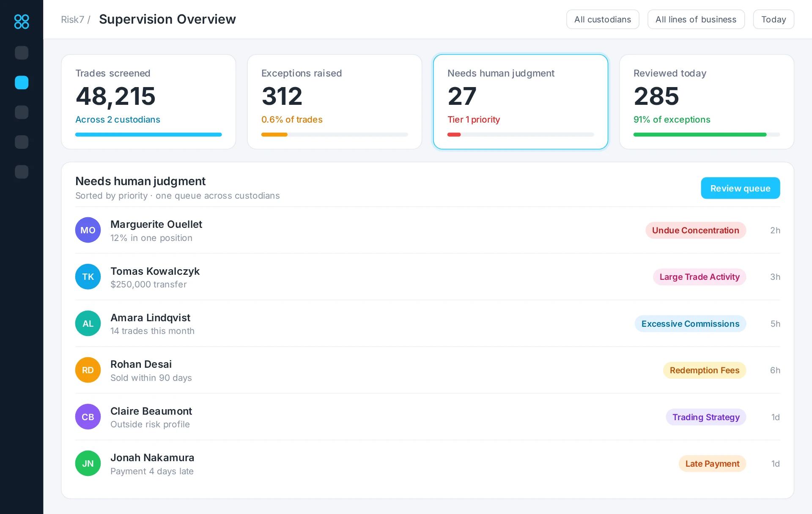Click the Large Trade Activity tag
Image resolution: width=812 pixels, height=514 pixels.
(700, 277)
